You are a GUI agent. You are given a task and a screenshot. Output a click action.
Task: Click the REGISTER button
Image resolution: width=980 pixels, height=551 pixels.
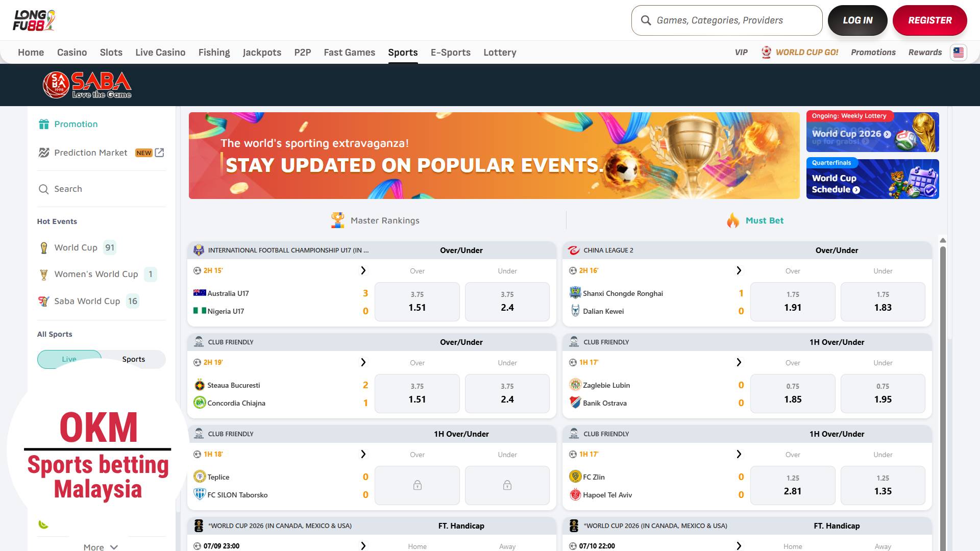pyautogui.click(x=930, y=20)
